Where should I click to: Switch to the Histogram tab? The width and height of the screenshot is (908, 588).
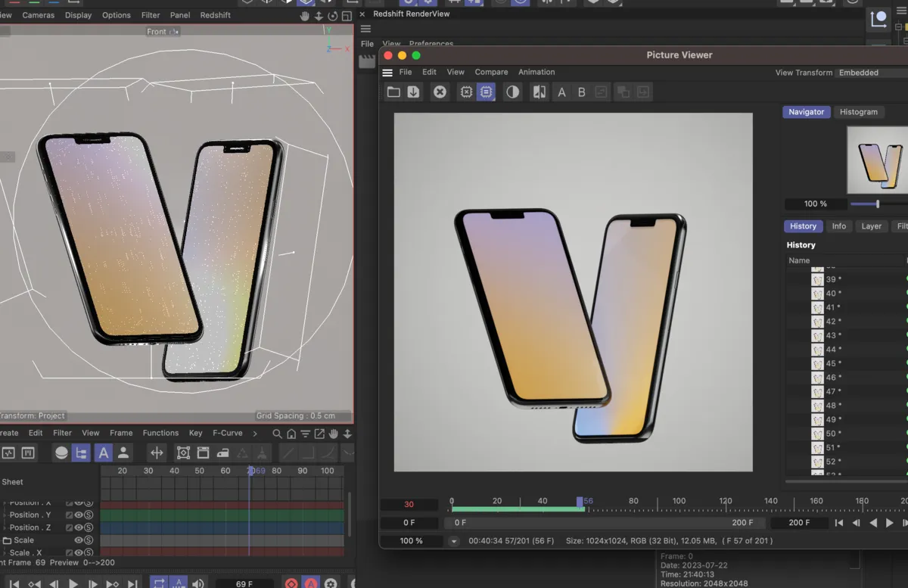[x=858, y=112]
